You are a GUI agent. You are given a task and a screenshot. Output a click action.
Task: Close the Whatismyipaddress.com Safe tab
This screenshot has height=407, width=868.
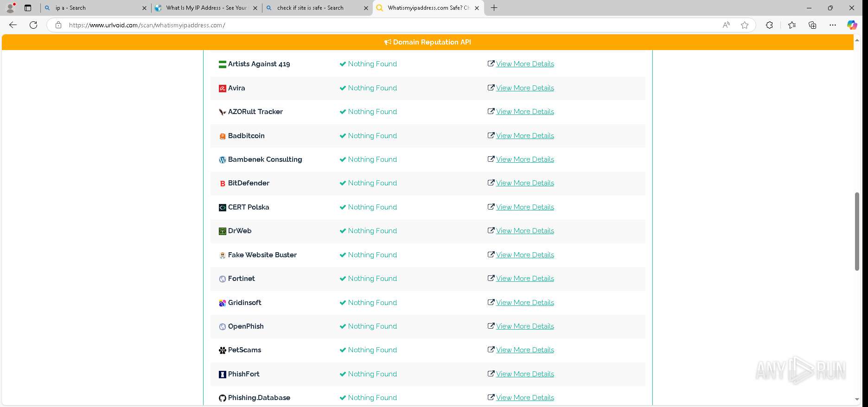(x=477, y=8)
